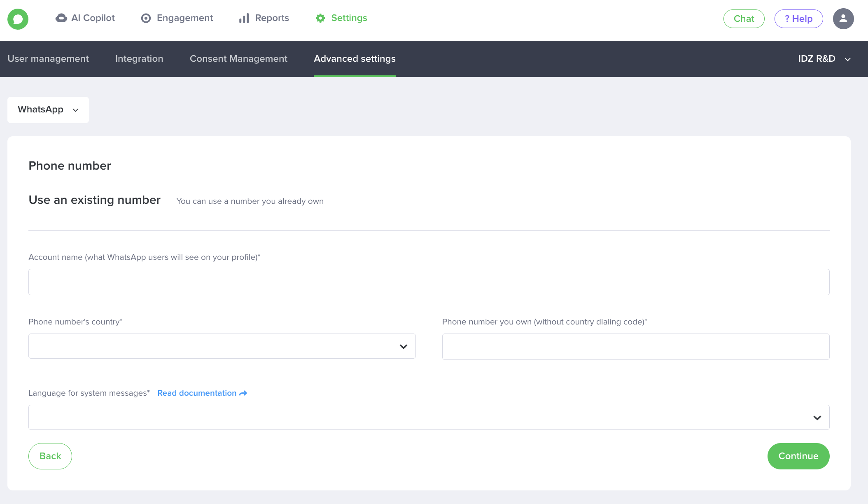Open the Phone number's country dropdown

click(222, 346)
